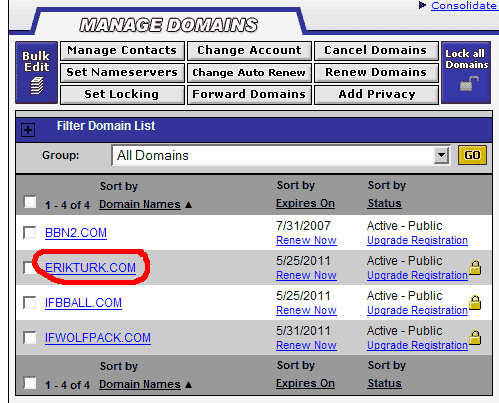499x403 pixels.
Task: Sort by Expires On in top header
Action: 305,203
